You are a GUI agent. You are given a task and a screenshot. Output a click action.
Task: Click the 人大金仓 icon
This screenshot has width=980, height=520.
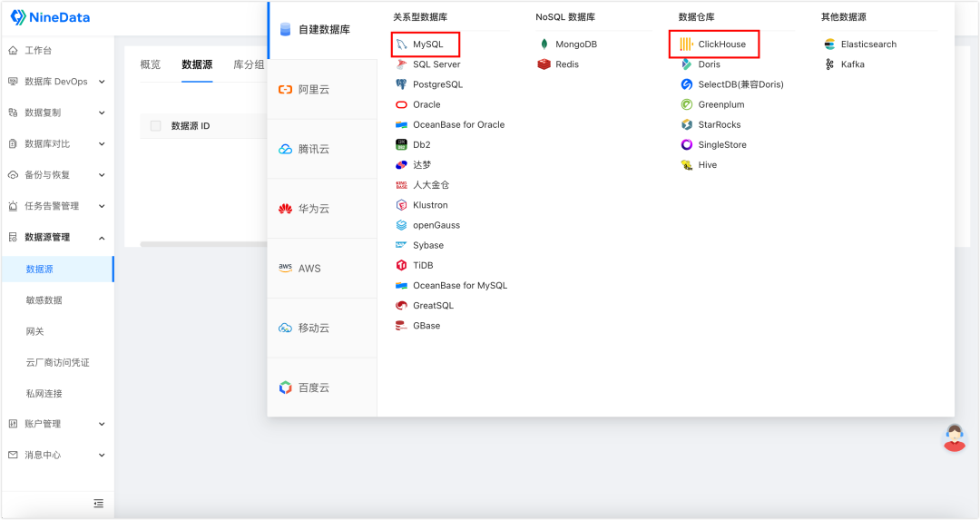point(401,185)
